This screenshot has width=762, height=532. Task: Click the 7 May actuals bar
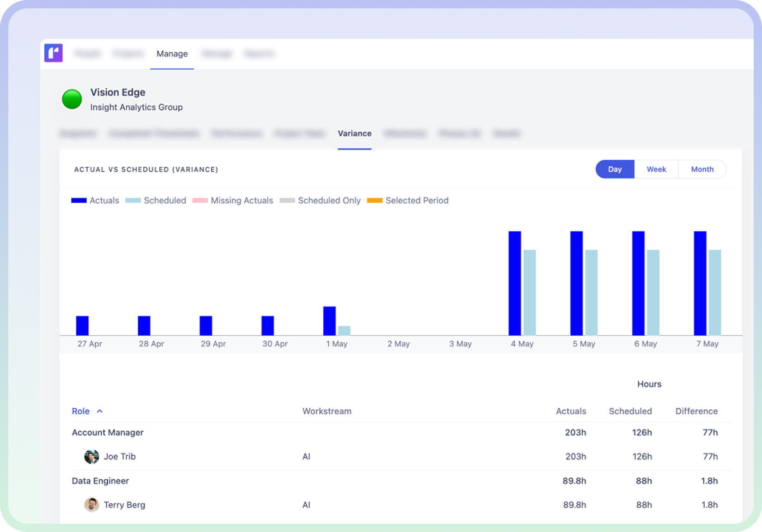pos(700,283)
